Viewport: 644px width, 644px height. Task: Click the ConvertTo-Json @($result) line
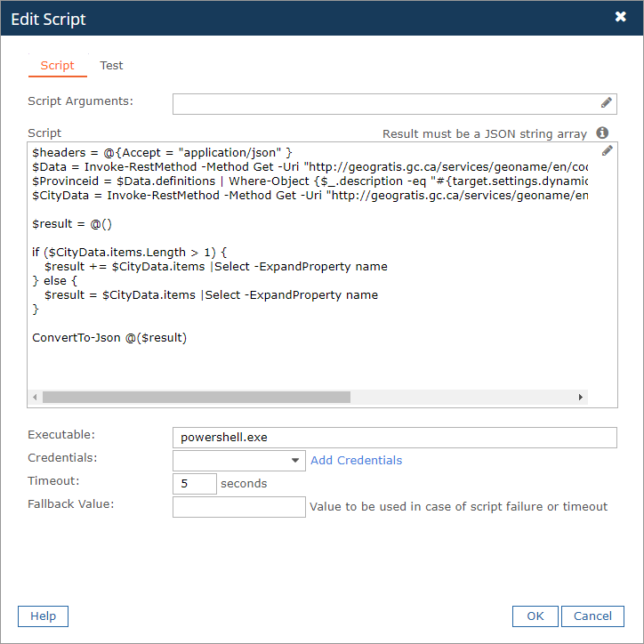point(109,338)
